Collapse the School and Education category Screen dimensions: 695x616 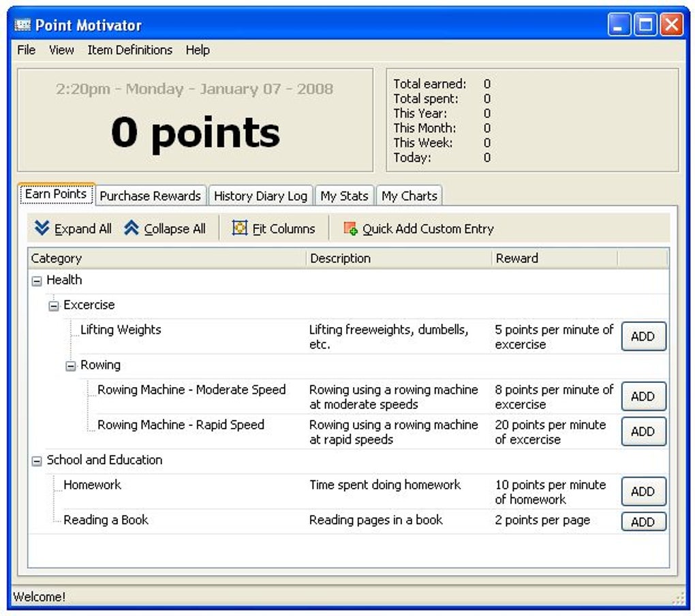tap(36, 460)
